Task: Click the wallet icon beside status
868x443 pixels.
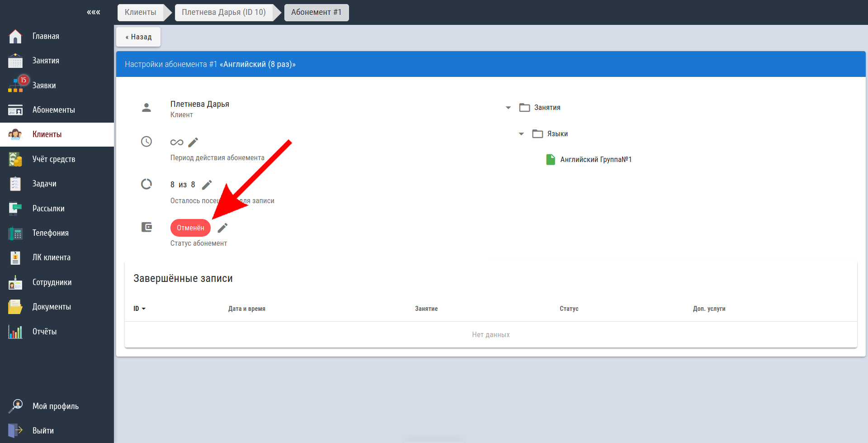Action: pos(146,227)
